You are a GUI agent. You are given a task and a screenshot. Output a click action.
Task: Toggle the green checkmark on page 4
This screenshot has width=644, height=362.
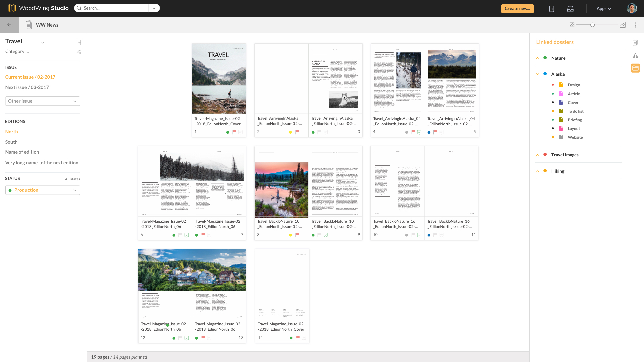[419, 132]
